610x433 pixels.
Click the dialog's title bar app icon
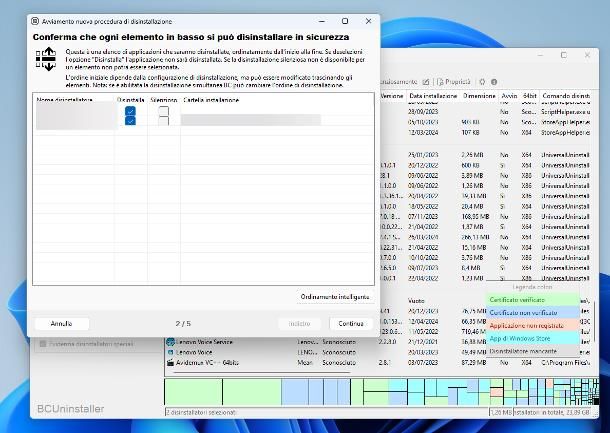pos(35,21)
